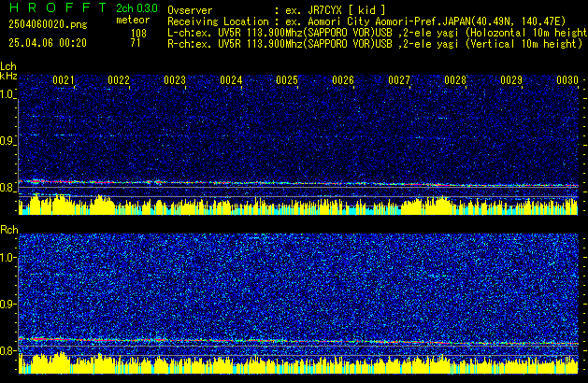Click the Rch 0.8 kHz axis label
The width and height of the screenshot is (588, 383).
pyautogui.click(x=7, y=350)
